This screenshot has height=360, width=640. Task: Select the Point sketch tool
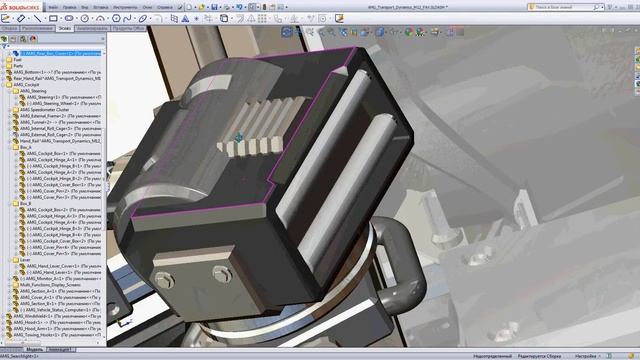pos(197,19)
